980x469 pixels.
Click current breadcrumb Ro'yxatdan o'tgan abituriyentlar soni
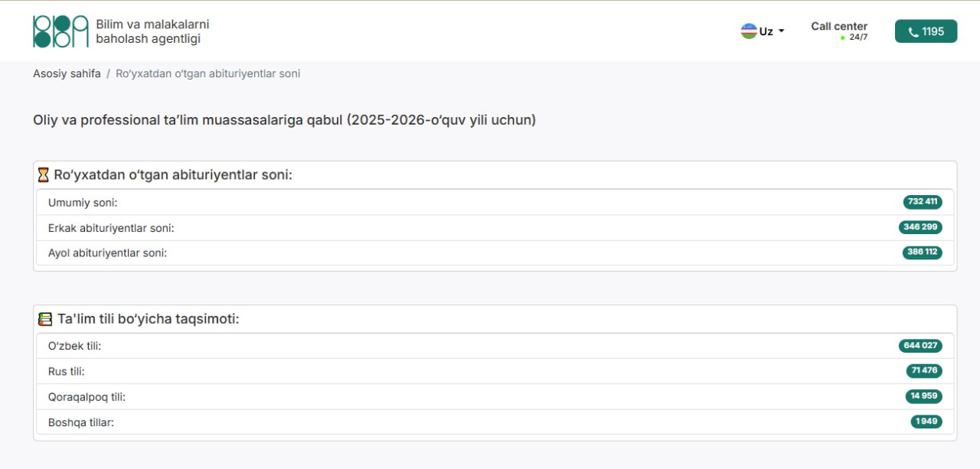208,73
